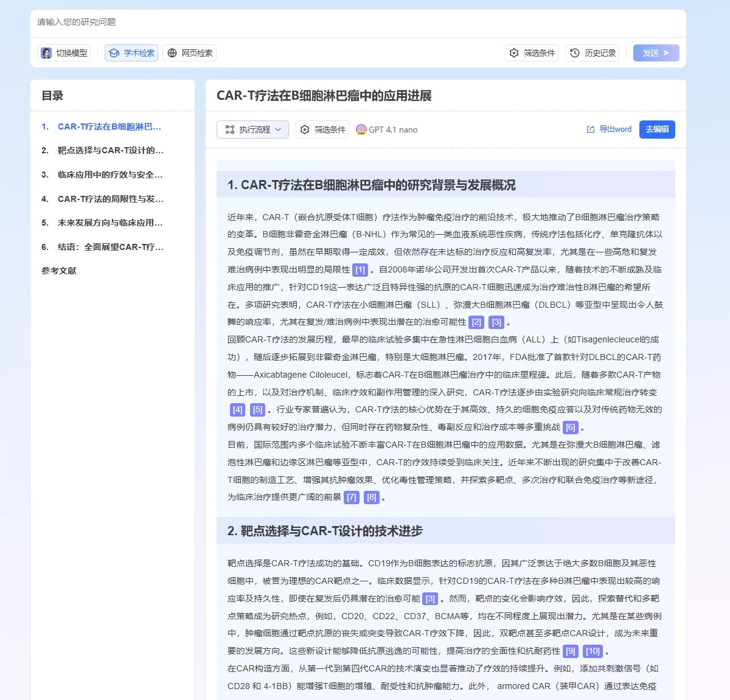Click the 导出word export link
Viewport: 730px width, 700px height.
pos(609,130)
